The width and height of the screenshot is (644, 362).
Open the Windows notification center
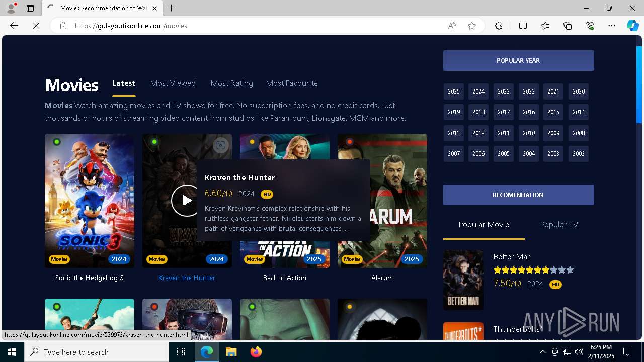(627, 352)
